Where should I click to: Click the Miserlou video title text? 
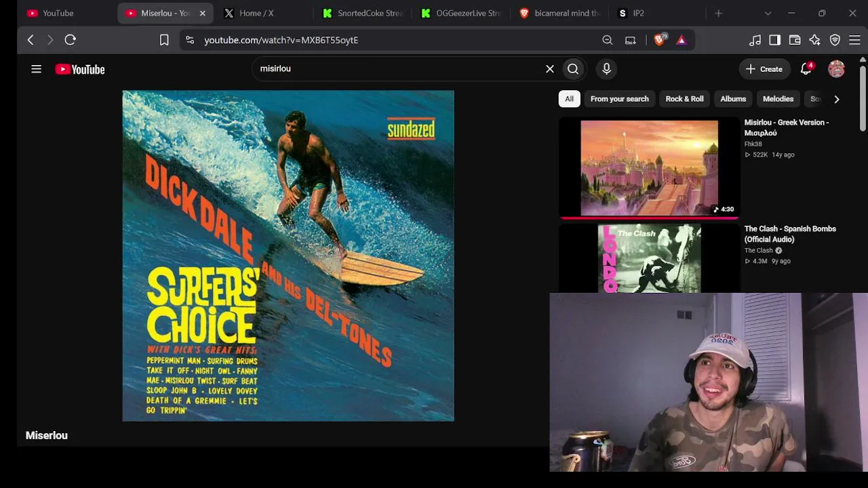tap(47, 435)
